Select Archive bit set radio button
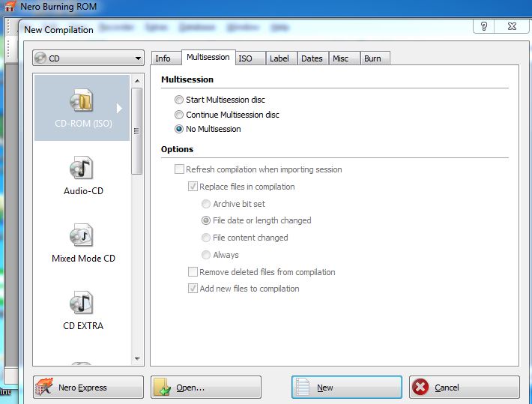Screen dimensions: 532x404 [206, 204]
